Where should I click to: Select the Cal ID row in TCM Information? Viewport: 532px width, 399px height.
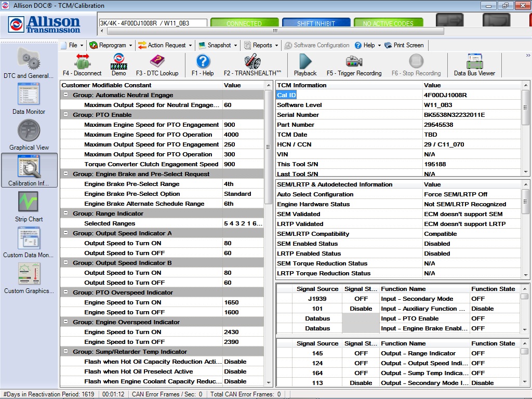(x=286, y=95)
